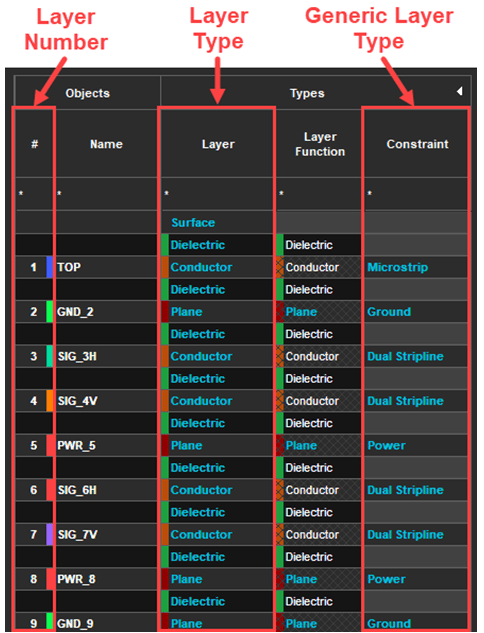484x633 pixels.
Task: Click the blue color swatch for TOP
Action: point(50,267)
